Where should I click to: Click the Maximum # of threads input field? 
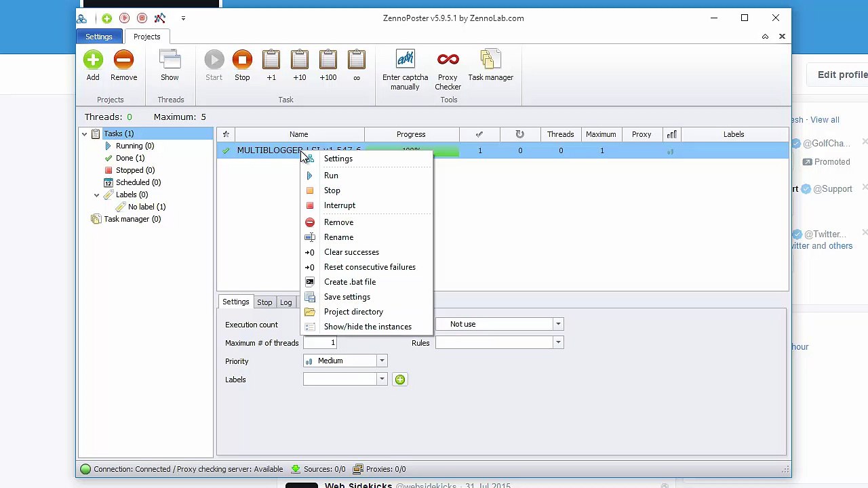pos(320,343)
